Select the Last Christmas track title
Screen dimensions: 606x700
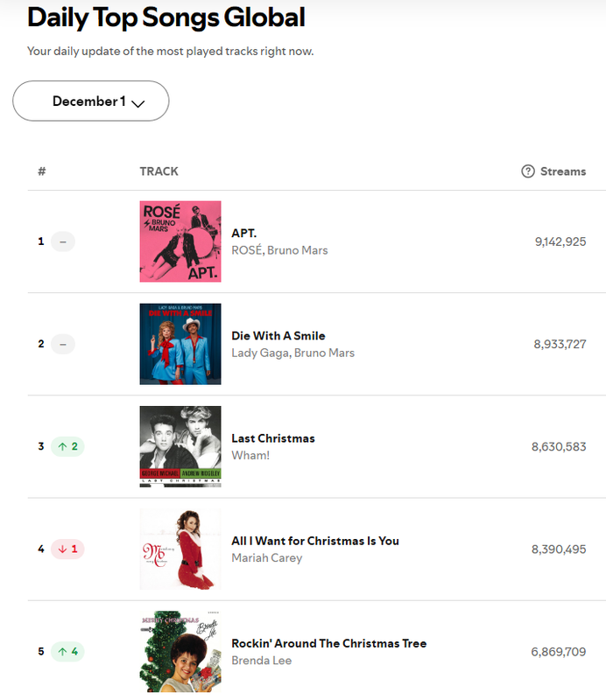click(273, 438)
